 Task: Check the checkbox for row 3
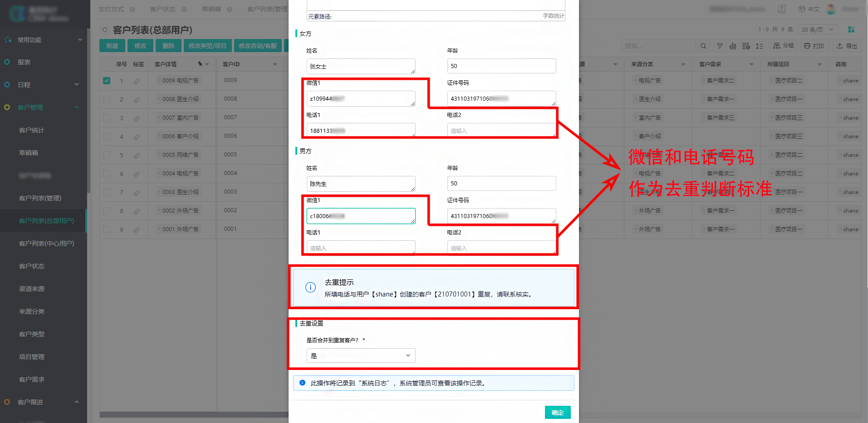[x=107, y=118]
